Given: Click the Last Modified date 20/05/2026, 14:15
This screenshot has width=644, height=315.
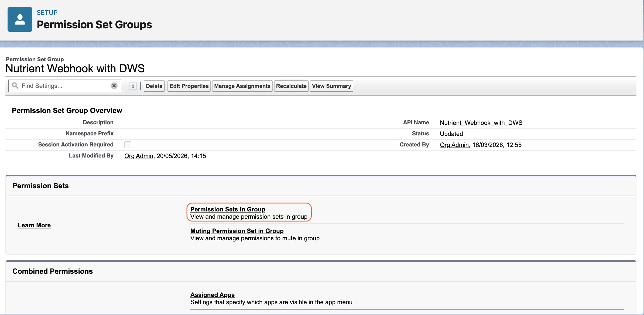Looking at the screenshot, I should pos(181,156).
